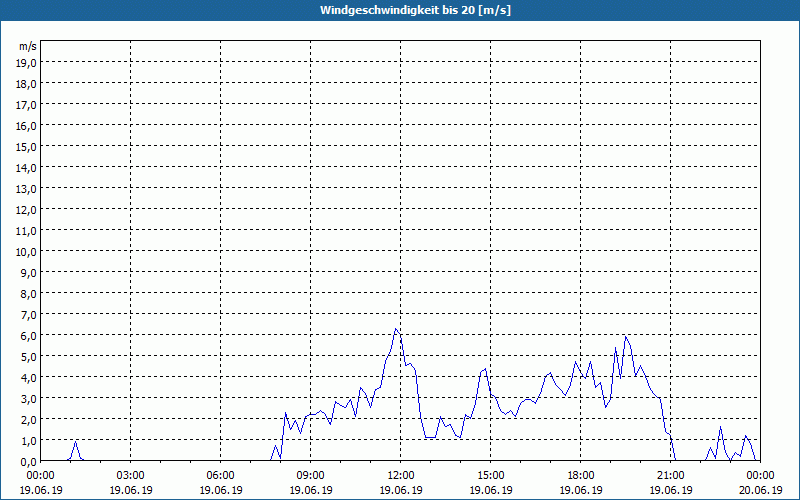The width and height of the screenshot is (800, 500).
Task: Click the chart title "Windgeschwindigkeit bis 20 [m/s]"
Action: tap(415, 10)
